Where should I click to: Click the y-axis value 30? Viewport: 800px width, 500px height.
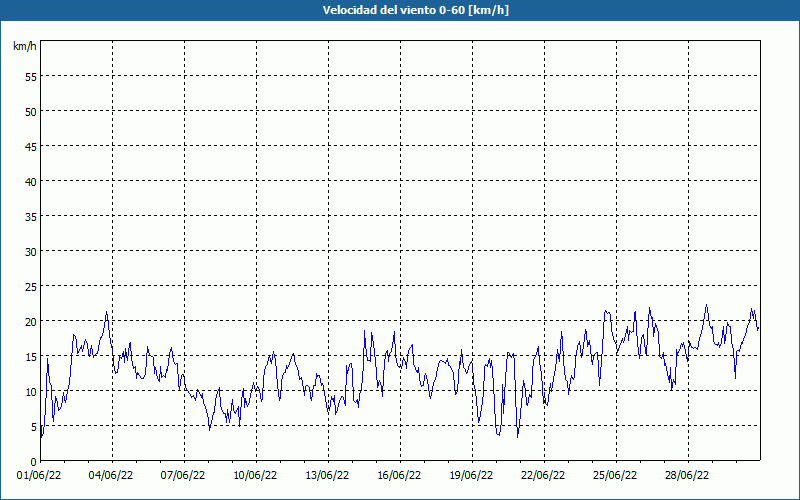31,252
